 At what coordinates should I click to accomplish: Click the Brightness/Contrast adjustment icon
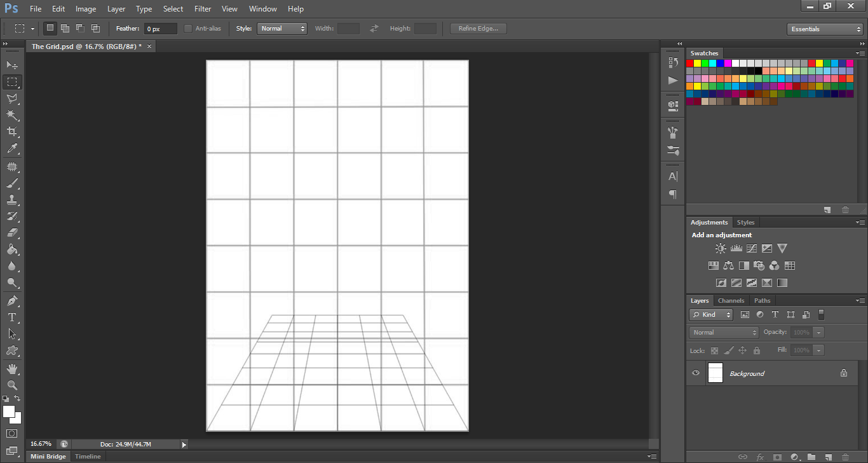[721, 249]
